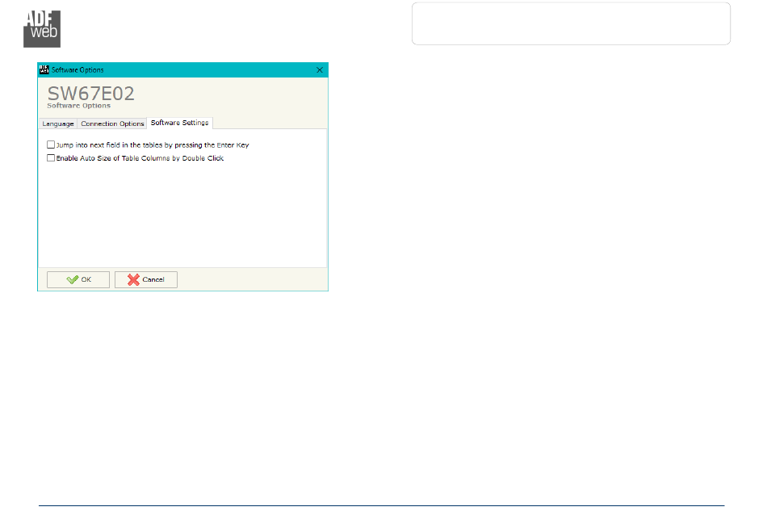The width and height of the screenshot is (767, 532).
Task: Click the Cancel button
Action: point(146,279)
